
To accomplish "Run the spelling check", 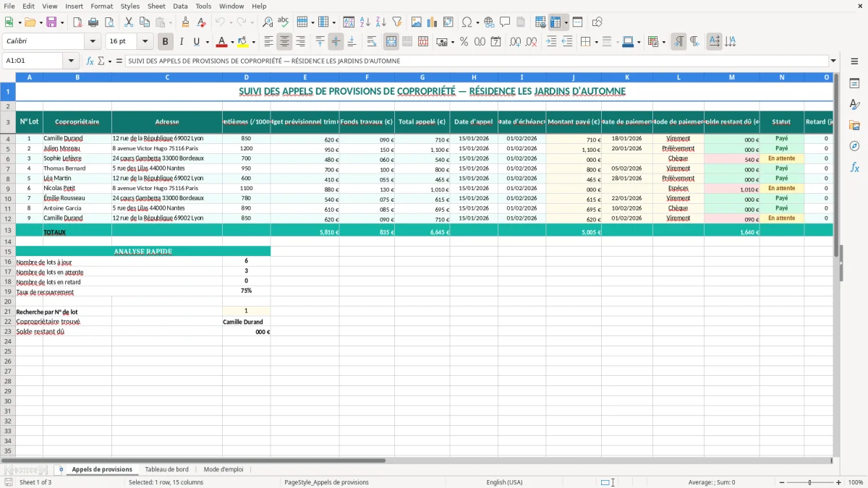I will pos(283,22).
